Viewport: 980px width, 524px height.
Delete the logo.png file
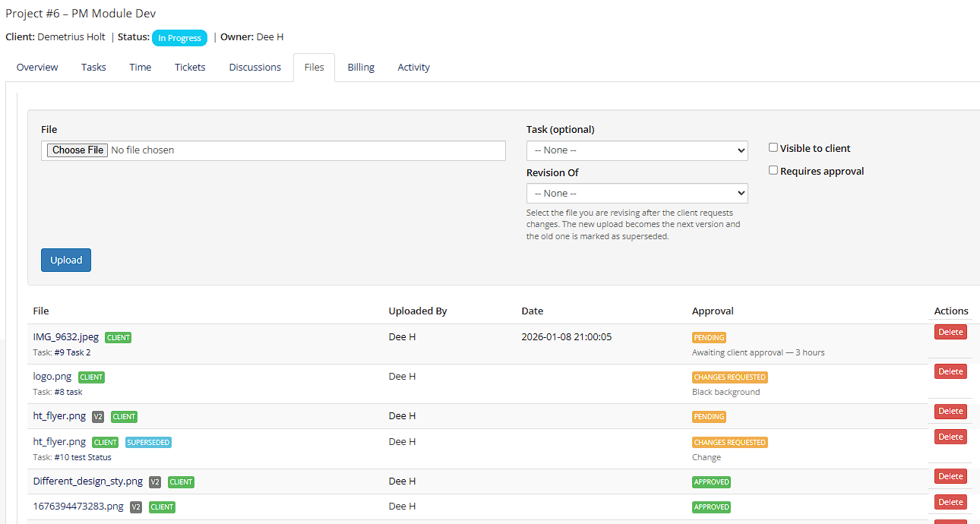click(950, 371)
